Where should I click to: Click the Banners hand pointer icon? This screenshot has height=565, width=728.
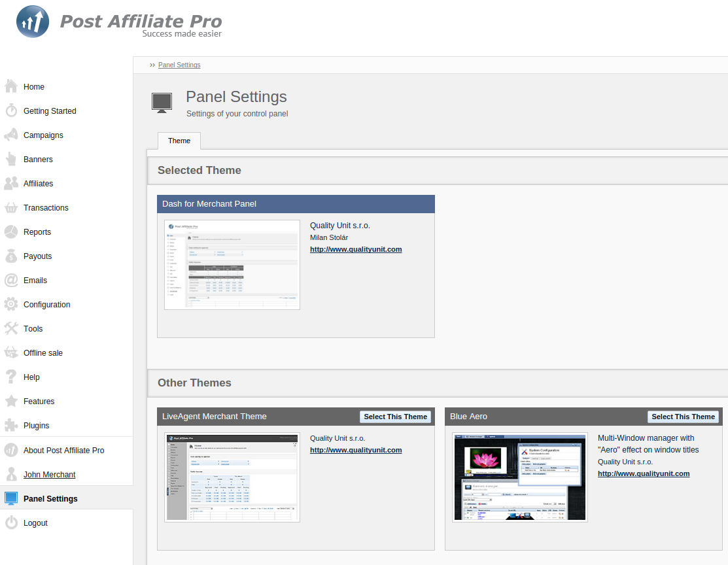point(11,159)
